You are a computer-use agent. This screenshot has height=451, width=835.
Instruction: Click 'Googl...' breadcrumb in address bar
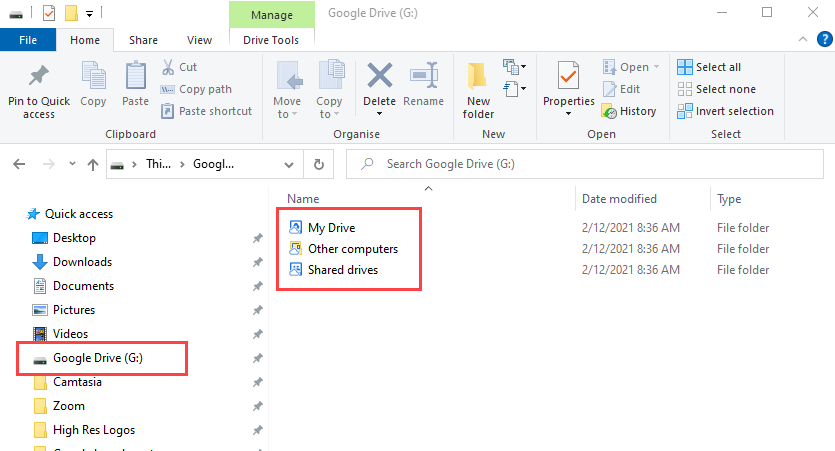tap(214, 164)
